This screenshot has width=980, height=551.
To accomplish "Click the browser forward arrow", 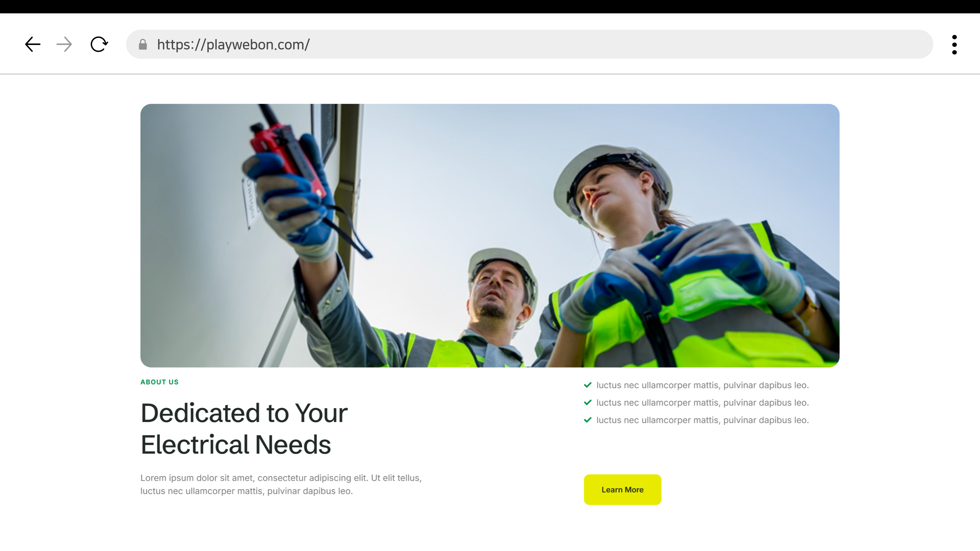I will [64, 44].
